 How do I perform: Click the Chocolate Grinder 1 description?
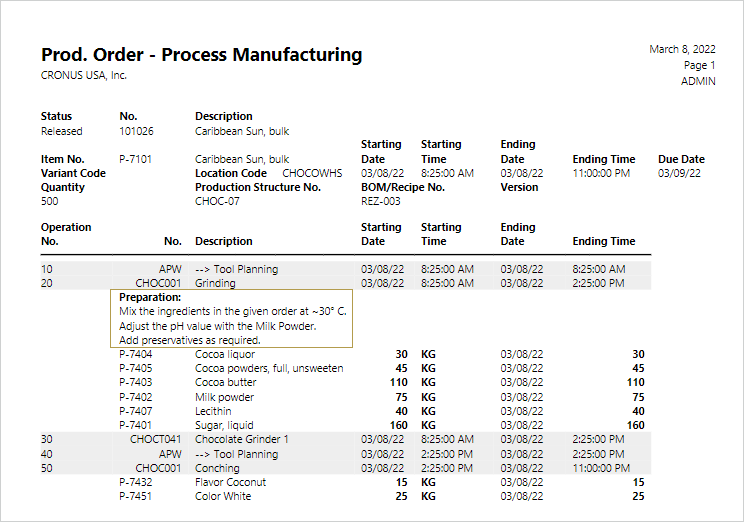click(x=241, y=439)
